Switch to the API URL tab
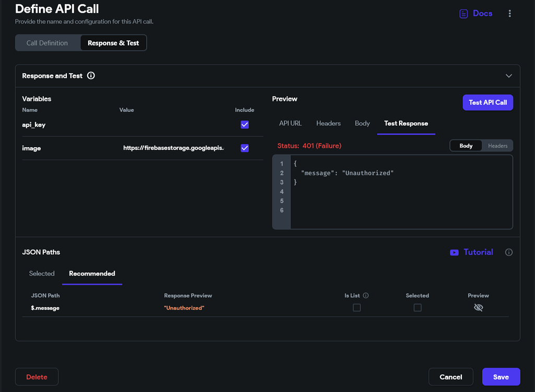The image size is (535, 392). [290, 123]
